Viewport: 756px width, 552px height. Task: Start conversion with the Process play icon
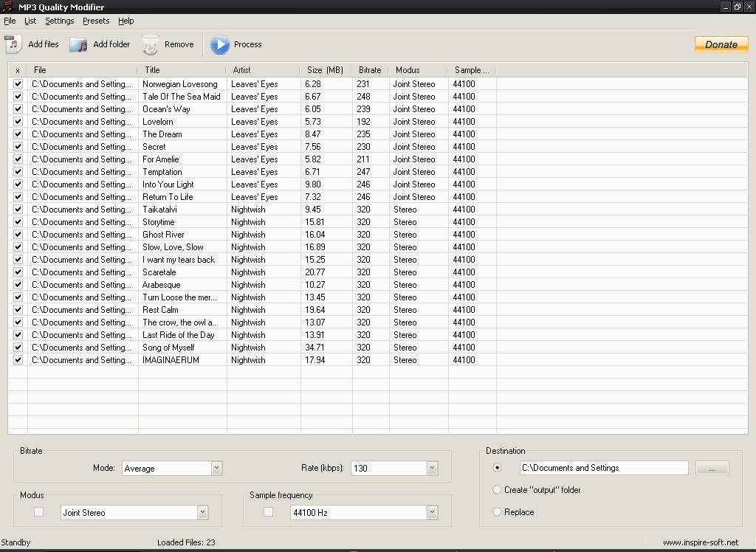(220, 44)
